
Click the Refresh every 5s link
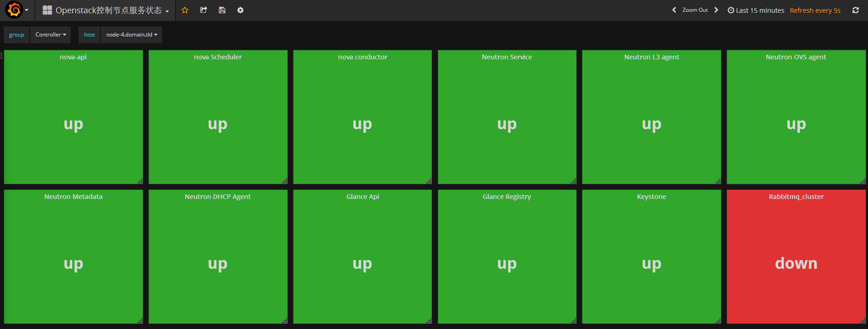(x=815, y=10)
